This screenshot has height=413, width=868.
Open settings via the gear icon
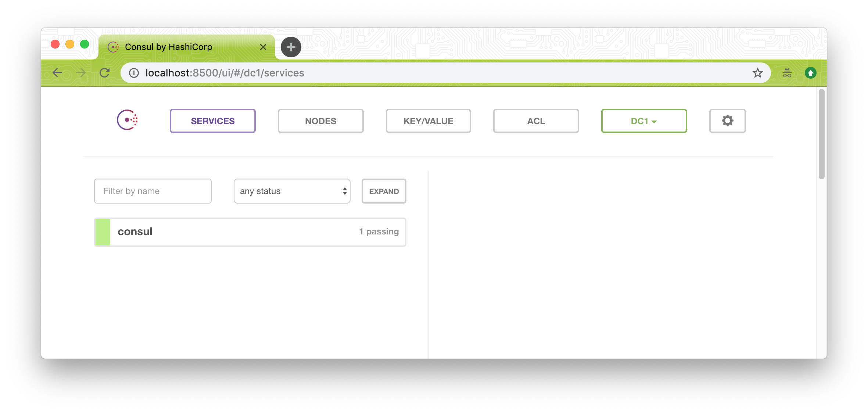point(727,121)
